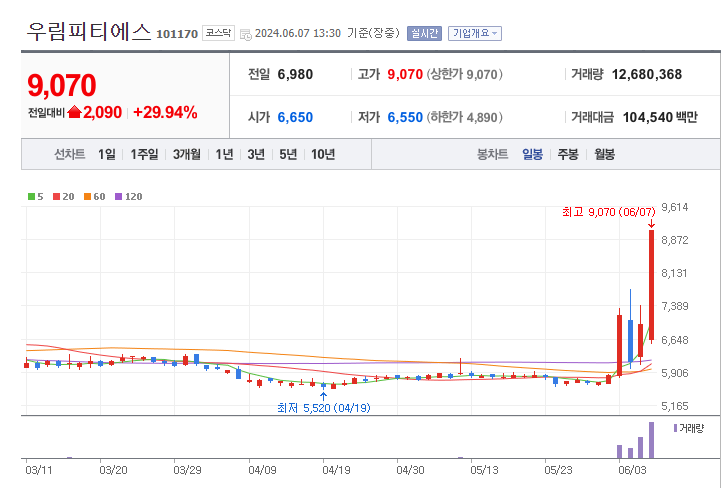This screenshot has height=488, width=721.
Task: Click the trade amount 104,540 백만
Action: (660, 117)
